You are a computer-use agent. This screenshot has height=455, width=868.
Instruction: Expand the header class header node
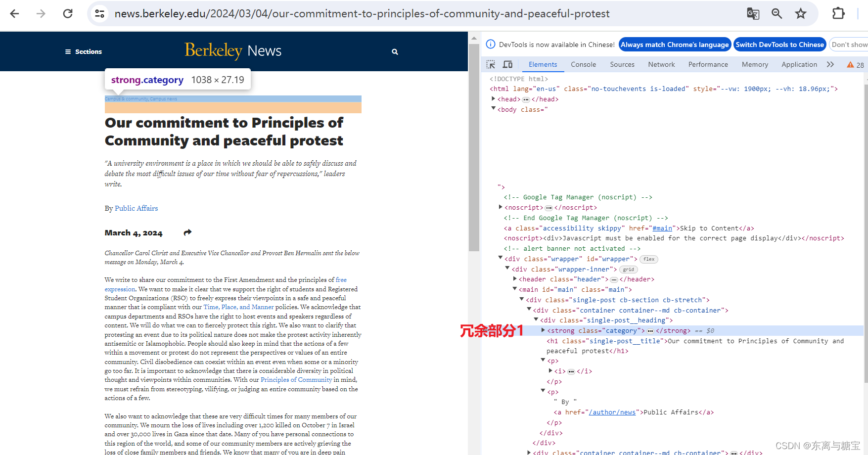pyautogui.click(x=515, y=279)
